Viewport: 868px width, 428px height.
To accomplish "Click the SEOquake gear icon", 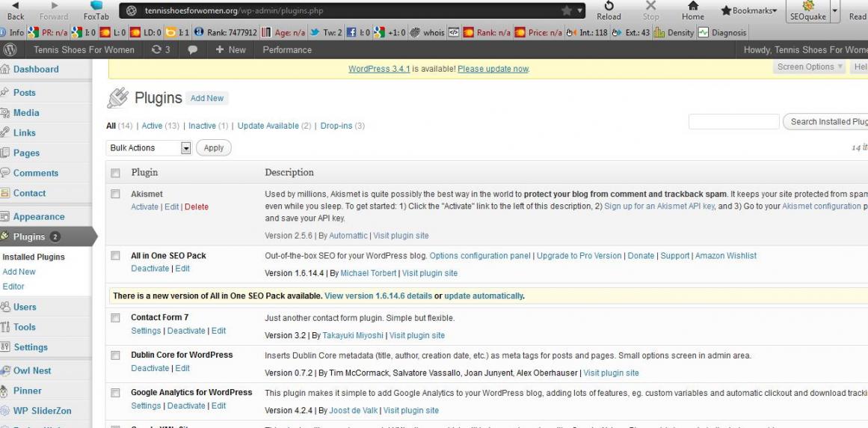I will 808,5.
